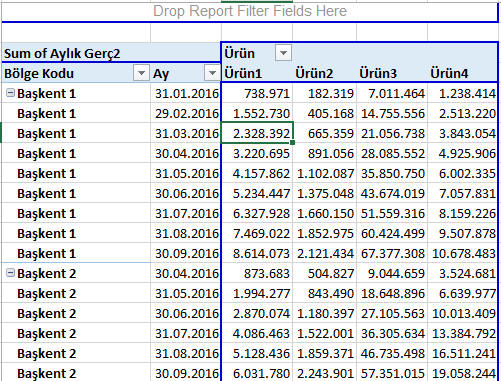Screen dimensions: 501x381
Task: Select cell with value 738.971
Action: pyautogui.click(x=257, y=93)
